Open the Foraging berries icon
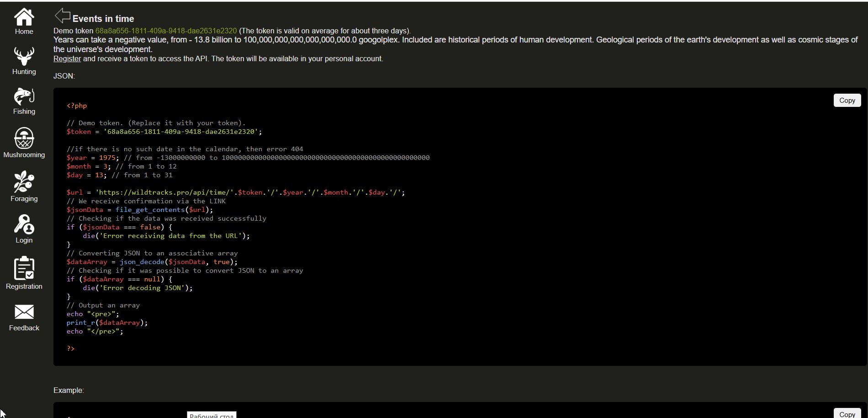 coord(24,181)
